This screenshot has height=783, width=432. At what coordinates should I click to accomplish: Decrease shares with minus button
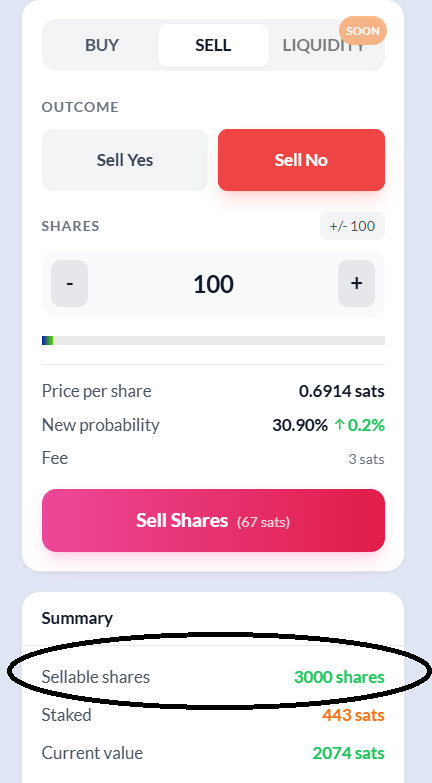69,283
